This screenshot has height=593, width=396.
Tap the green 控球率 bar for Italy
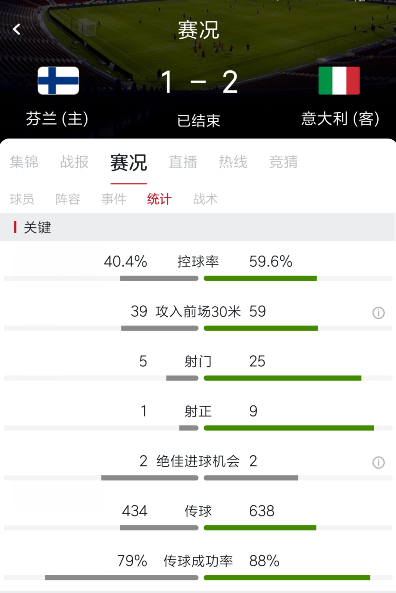[x=261, y=278]
